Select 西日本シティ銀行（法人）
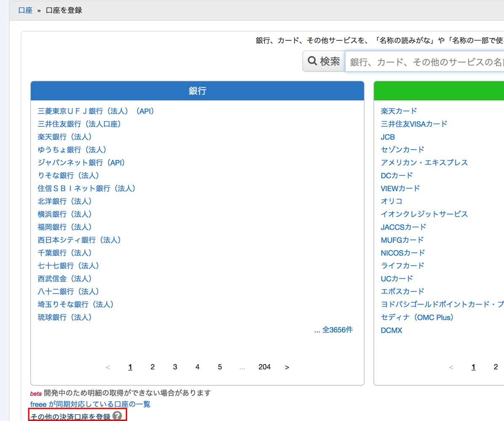This screenshot has width=504, height=421. coord(80,240)
